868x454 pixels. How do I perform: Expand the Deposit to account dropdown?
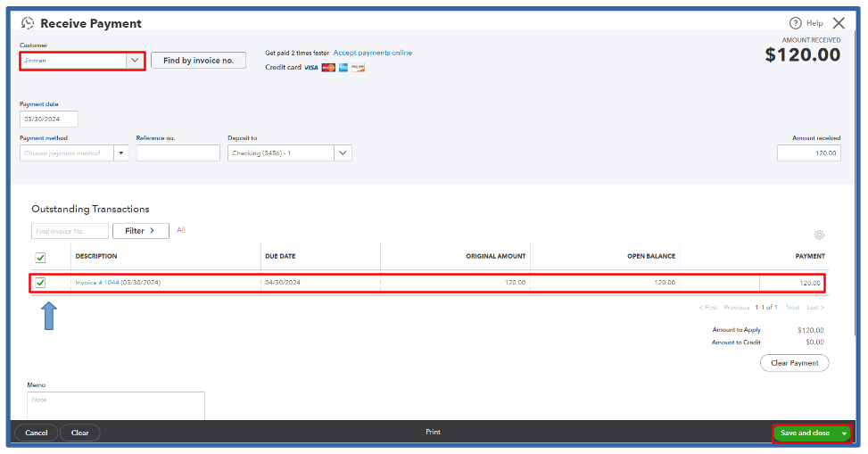click(343, 153)
